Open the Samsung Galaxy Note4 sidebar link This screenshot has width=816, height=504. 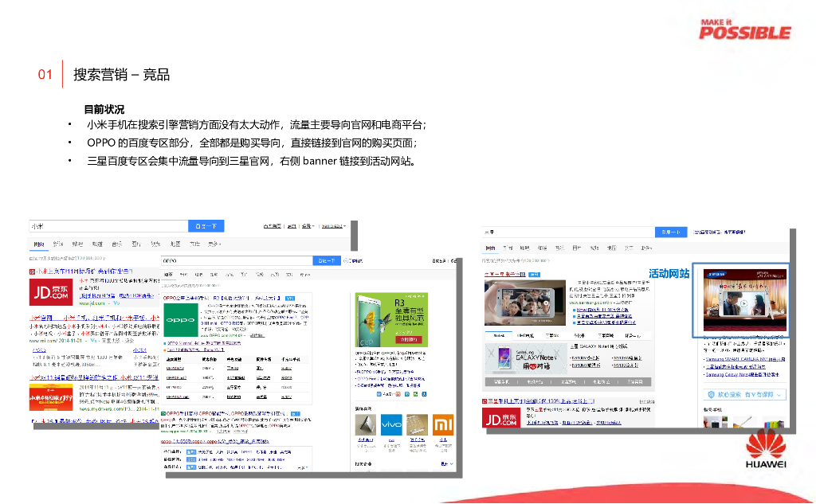click(x=742, y=374)
